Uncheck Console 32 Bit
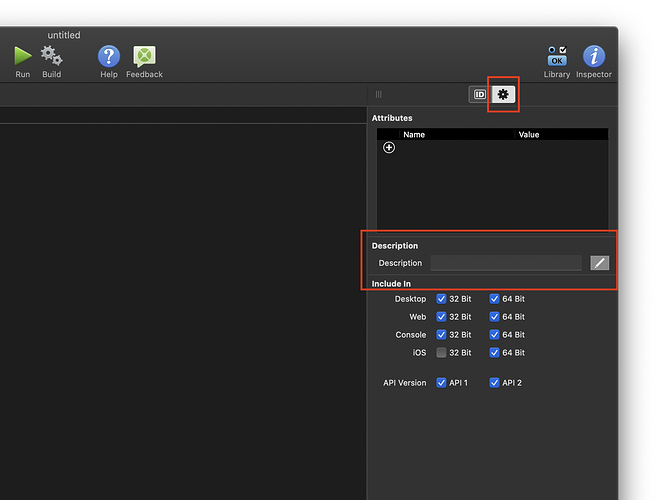658x500 pixels. coord(441,335)
